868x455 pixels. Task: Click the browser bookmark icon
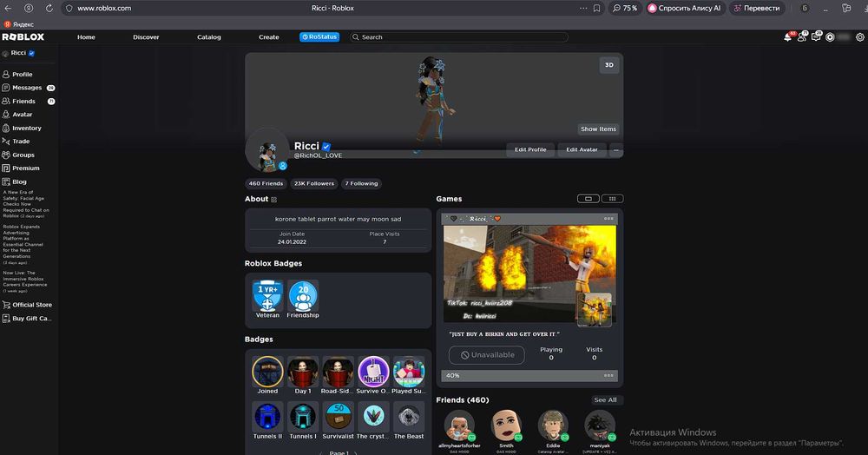coord(597,9)
